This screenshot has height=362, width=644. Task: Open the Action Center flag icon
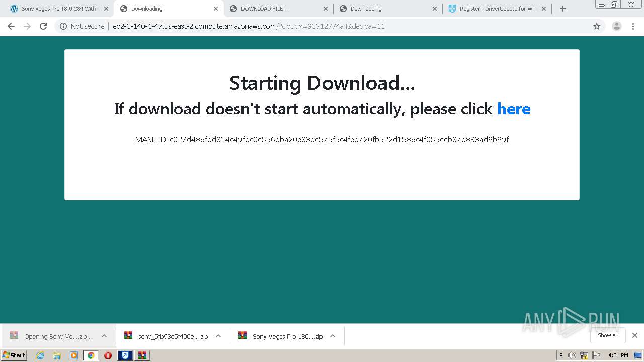tap(596, 355)
